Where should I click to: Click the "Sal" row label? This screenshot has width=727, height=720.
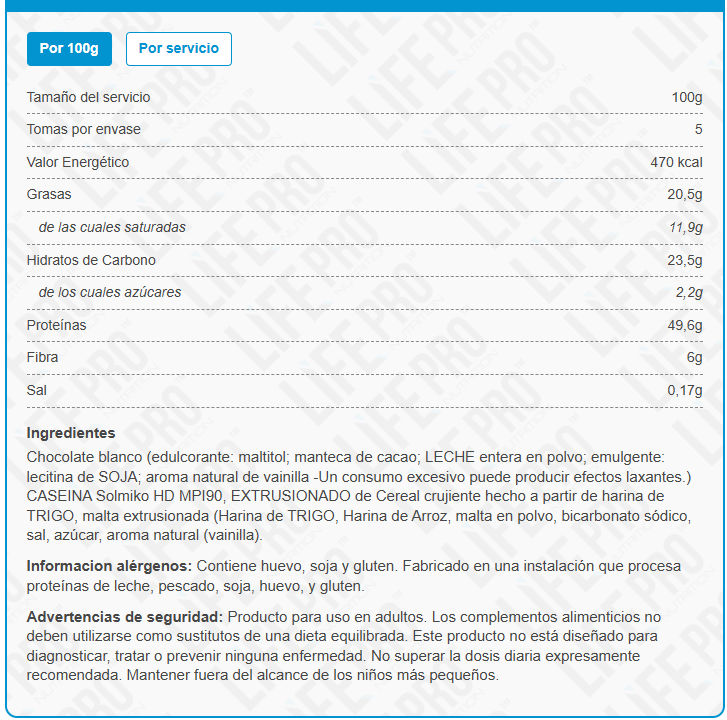37,390
